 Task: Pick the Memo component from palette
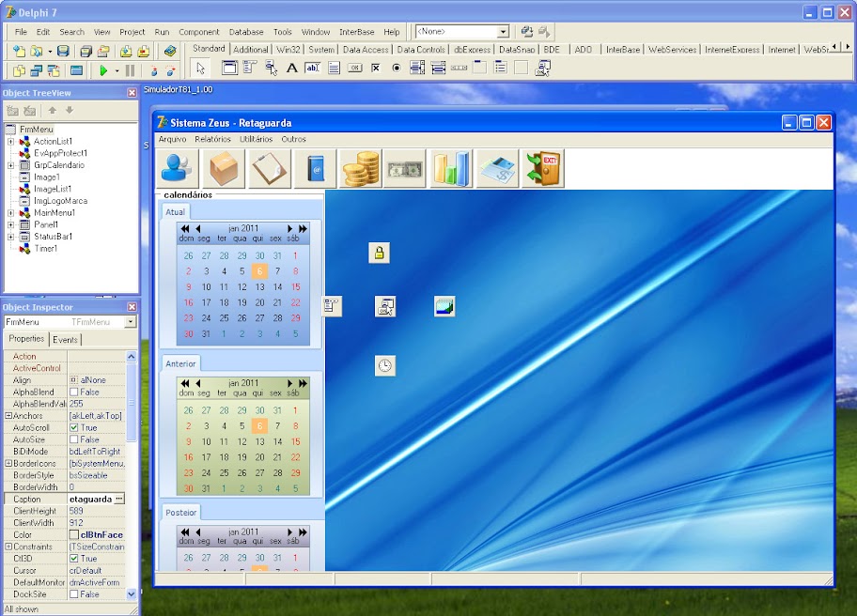click(334, 69)
